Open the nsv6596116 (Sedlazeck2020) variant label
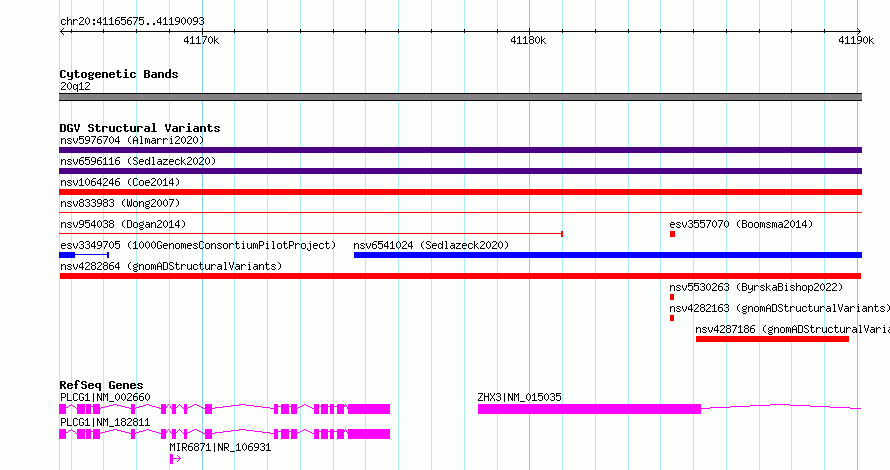The height and width of the screenshot is (470, 890). tap(138, 161)
